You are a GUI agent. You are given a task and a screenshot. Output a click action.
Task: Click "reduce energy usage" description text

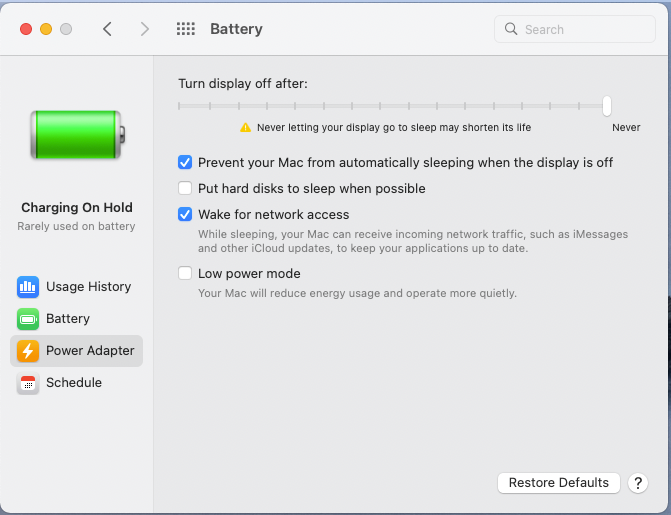point(357,293)
